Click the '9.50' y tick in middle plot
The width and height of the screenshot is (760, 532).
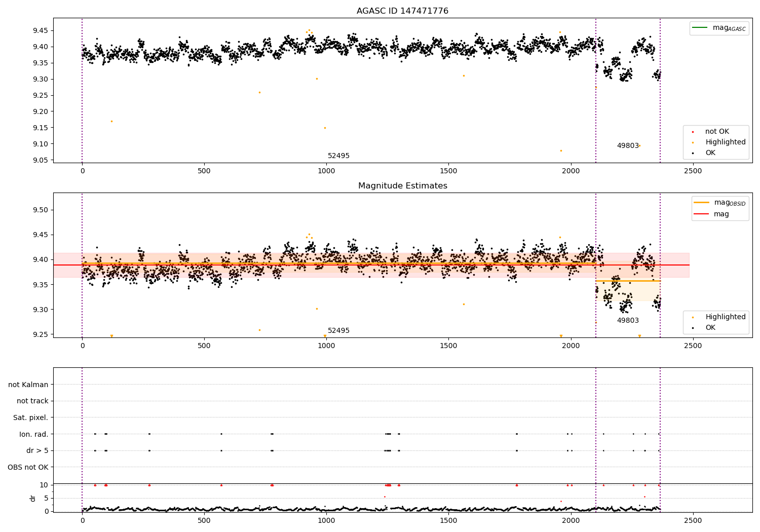41,210
